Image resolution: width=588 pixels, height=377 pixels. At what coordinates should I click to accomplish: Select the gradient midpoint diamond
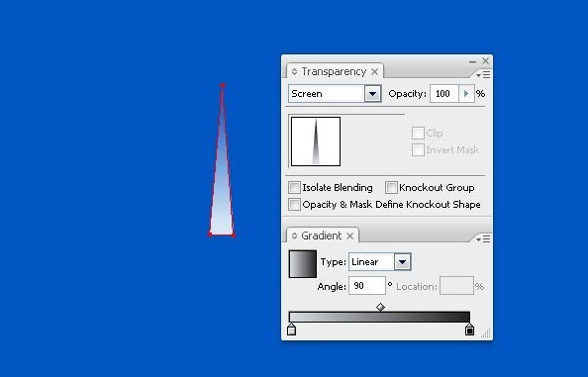(x=381, y=308)
